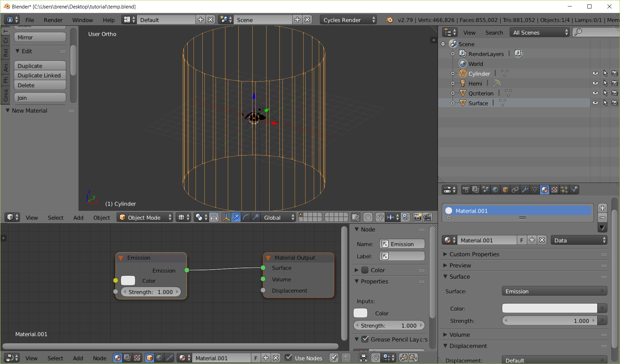This screenshot has width=620, height=364.
Task: Open the Modifiers properties tab
Action: 525,189
